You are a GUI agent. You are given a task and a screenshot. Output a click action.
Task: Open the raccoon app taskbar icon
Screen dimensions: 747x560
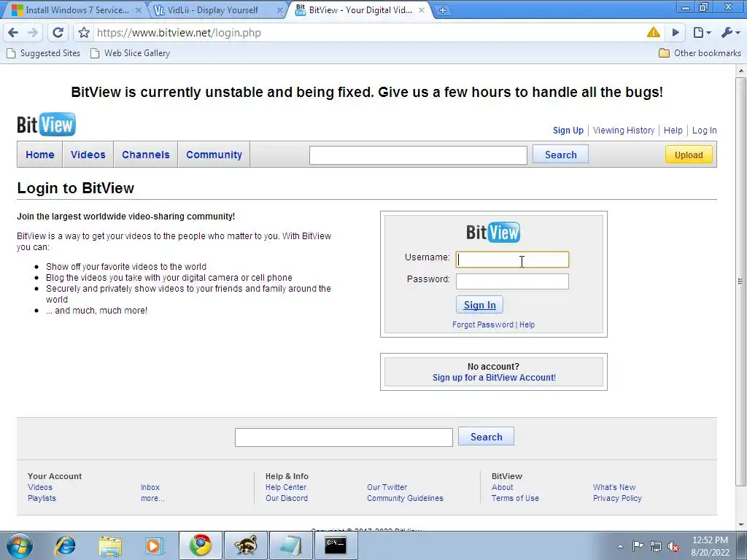click(x=246, y=545)
